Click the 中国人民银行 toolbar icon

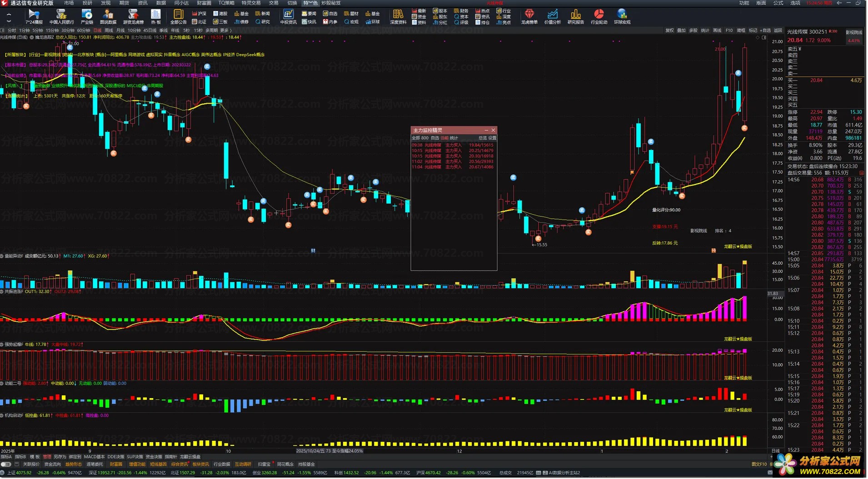pyautogui.click(x=61, y=16)
